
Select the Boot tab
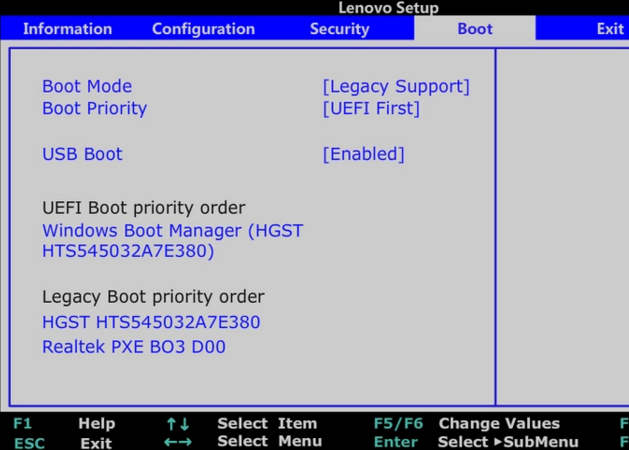474,29
